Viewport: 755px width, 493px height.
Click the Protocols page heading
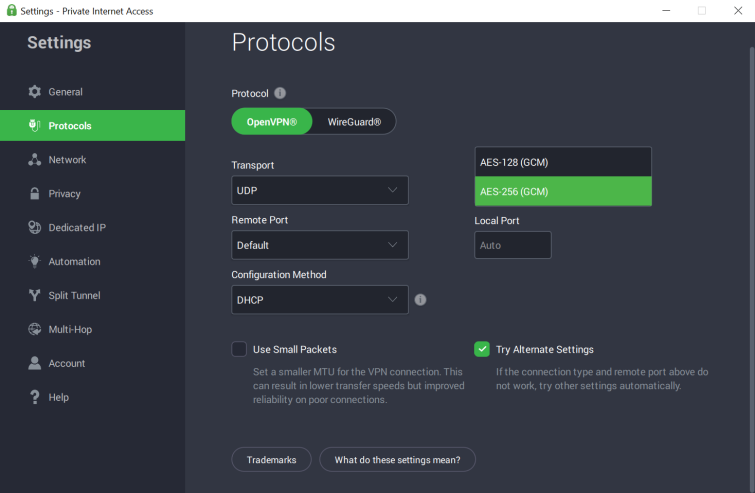pyautogui.click(x=283, y=42)
